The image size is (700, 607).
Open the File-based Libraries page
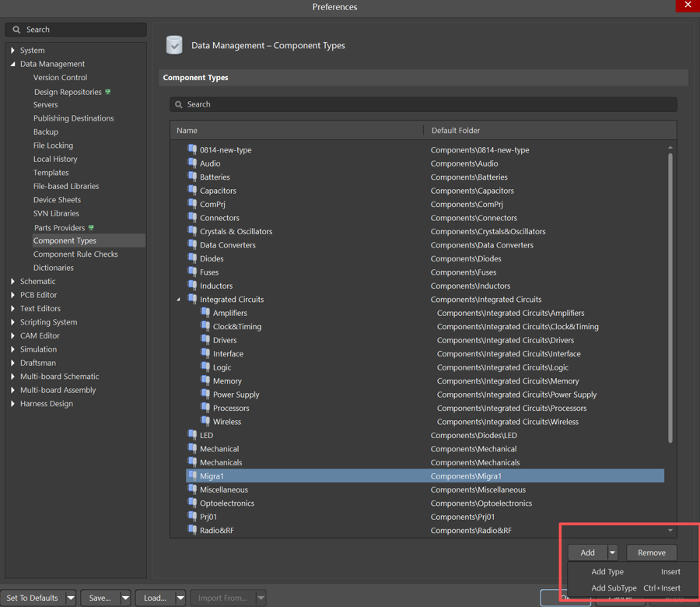66,186
